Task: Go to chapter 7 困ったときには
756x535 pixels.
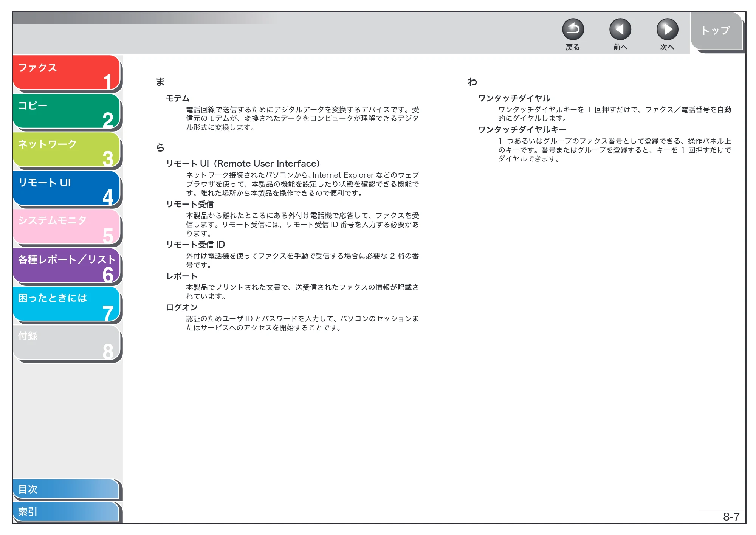Action: click(x=67, y=304)
